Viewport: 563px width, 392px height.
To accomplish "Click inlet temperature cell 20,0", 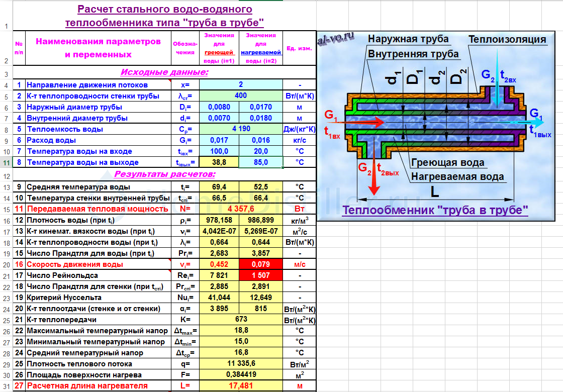I will pos(261,151).
